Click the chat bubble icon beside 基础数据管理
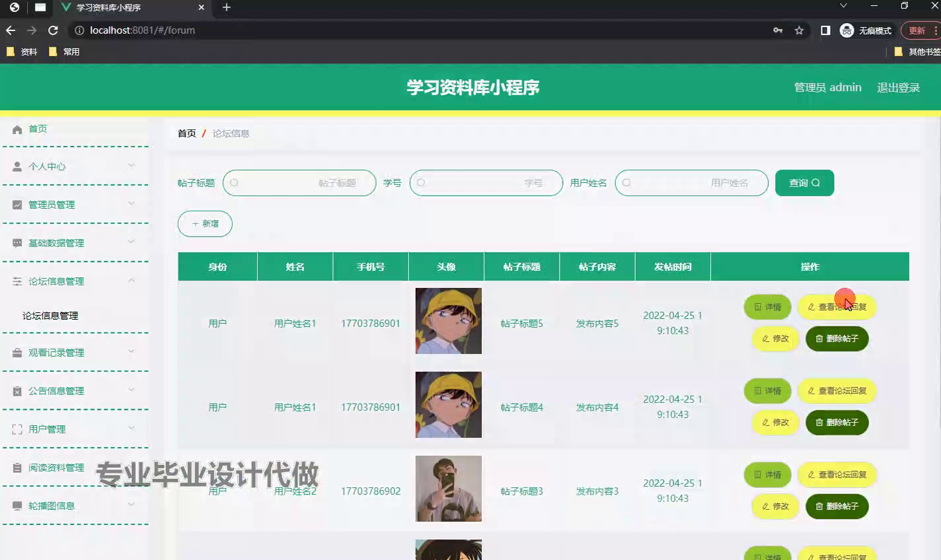The width and height of the screenshot is (941, 560). tap(17, 243)
